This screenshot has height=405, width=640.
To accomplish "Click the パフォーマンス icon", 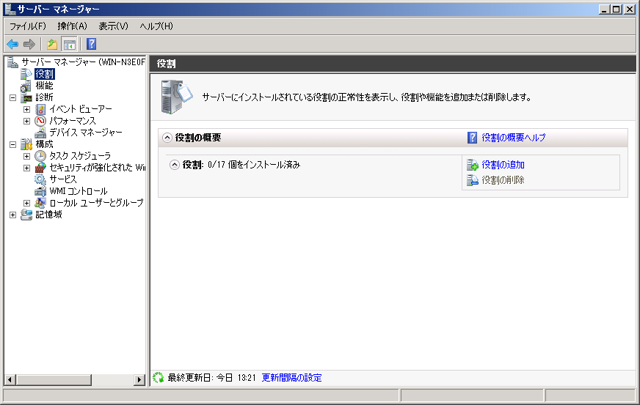I will coord(40,121).
